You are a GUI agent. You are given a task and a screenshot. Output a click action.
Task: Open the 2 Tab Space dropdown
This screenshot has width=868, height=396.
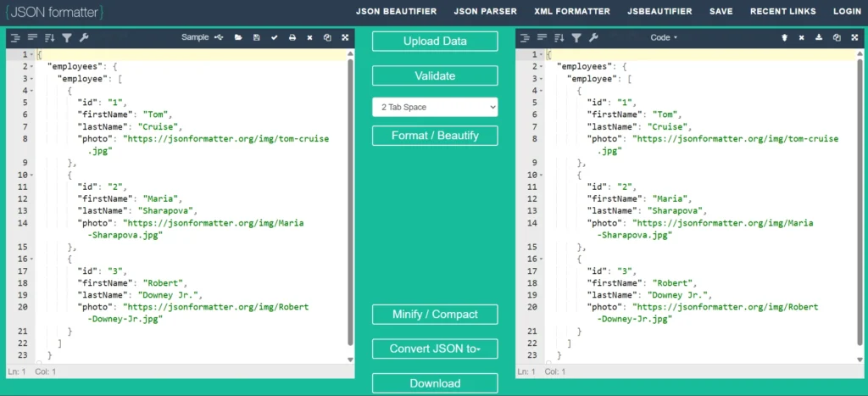click(435, 108)
